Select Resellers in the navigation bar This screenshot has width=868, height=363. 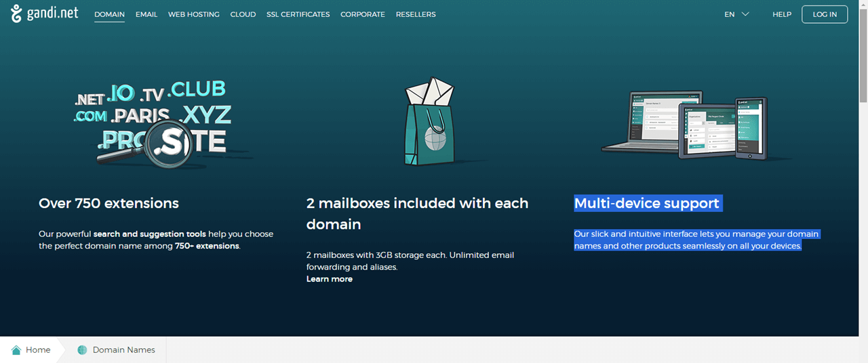click(x=416, y=14)
